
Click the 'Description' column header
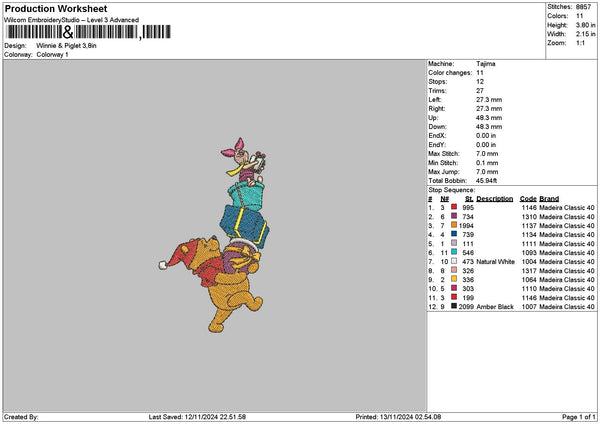[495, 199]
